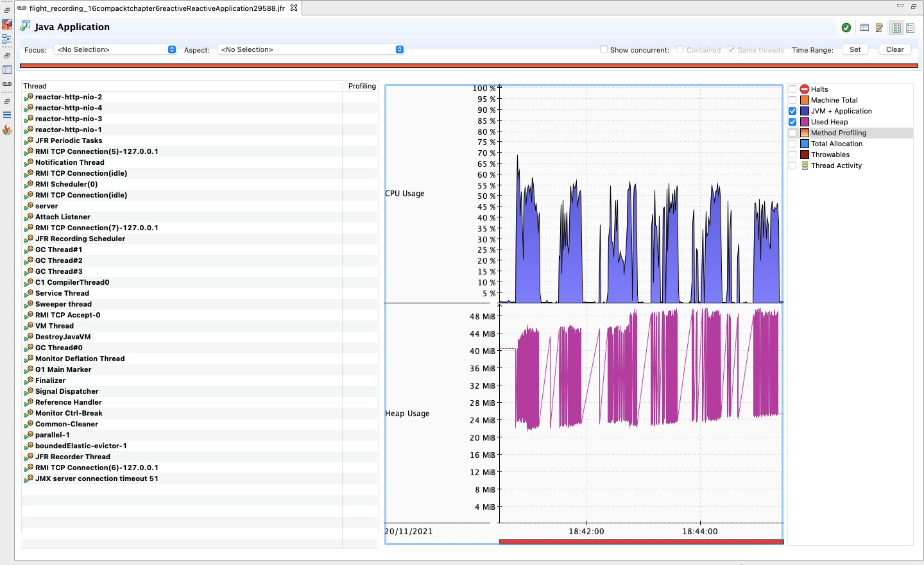Click the editor-area minimize icon at top right
Viewport: 924px width, 565px height.
point(900,6)
